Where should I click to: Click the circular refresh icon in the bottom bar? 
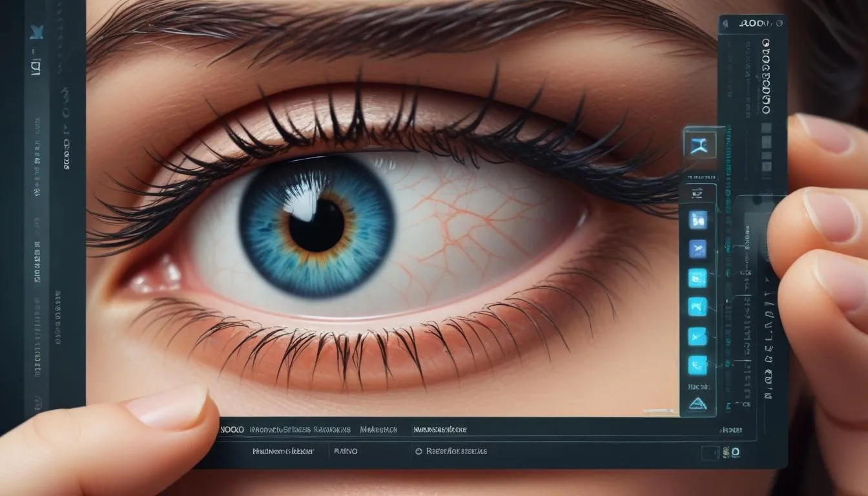[418, 451]
